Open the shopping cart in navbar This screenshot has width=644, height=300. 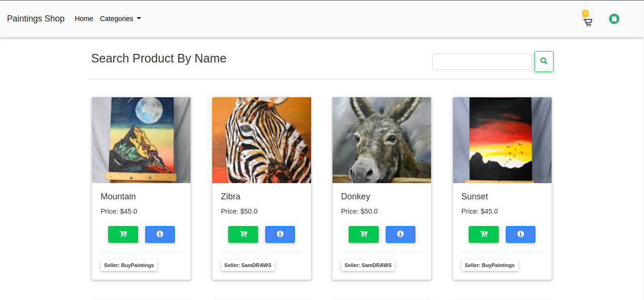point(588,22)
